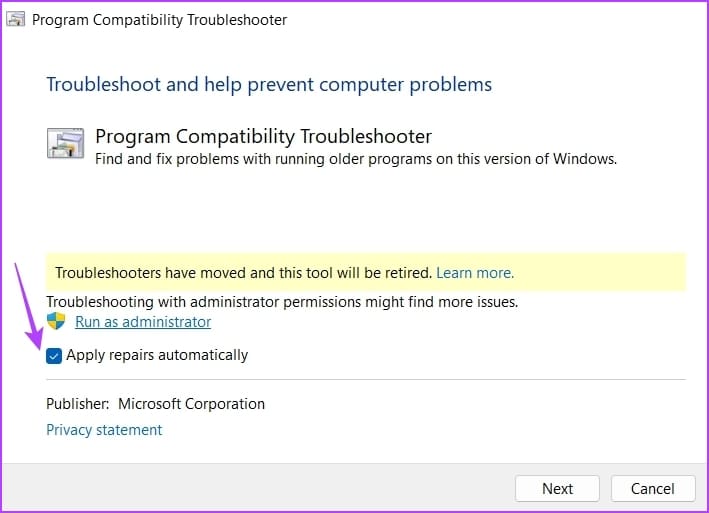Click the separator line above Publisher
Screen dimensions: 709x513
[365, 380]
